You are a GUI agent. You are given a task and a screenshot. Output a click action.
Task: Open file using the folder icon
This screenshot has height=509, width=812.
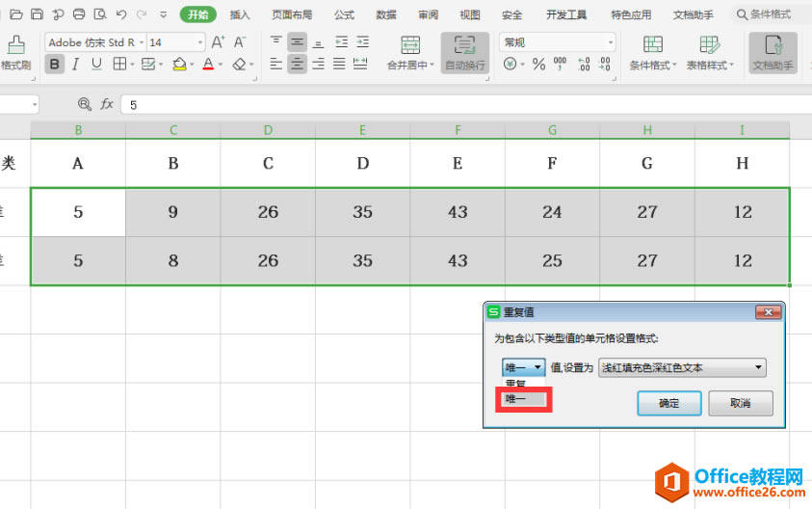(16, 14)
